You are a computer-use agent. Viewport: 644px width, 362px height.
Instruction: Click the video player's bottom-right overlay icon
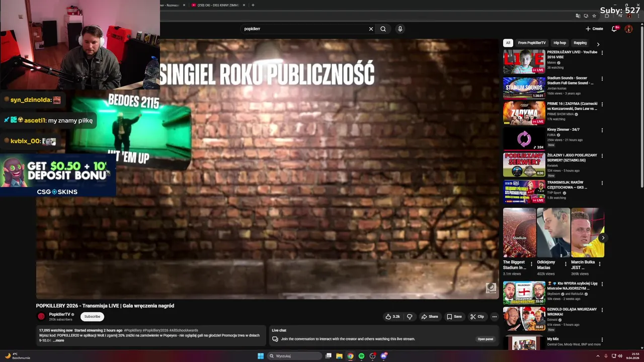tap(491, 288)
